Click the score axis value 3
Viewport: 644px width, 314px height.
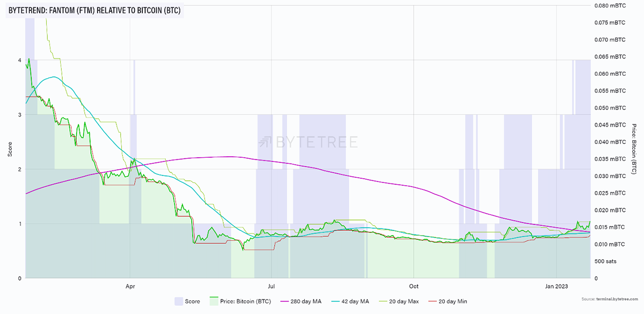19,115
